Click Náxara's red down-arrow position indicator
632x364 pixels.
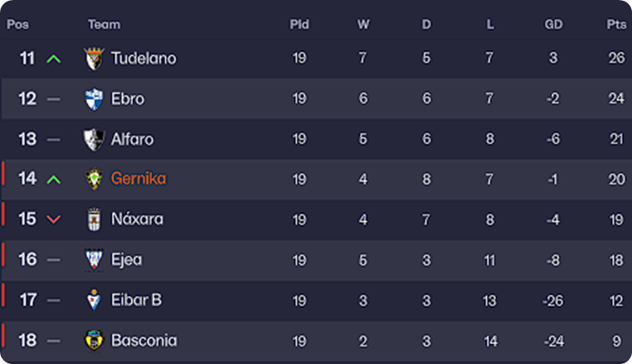click(x=54, y=220)
